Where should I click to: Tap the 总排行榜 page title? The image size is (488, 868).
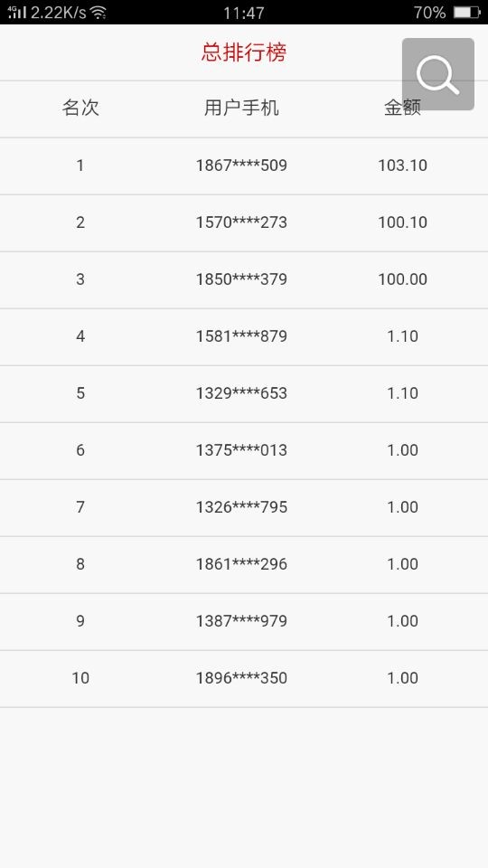click(244, 52)
